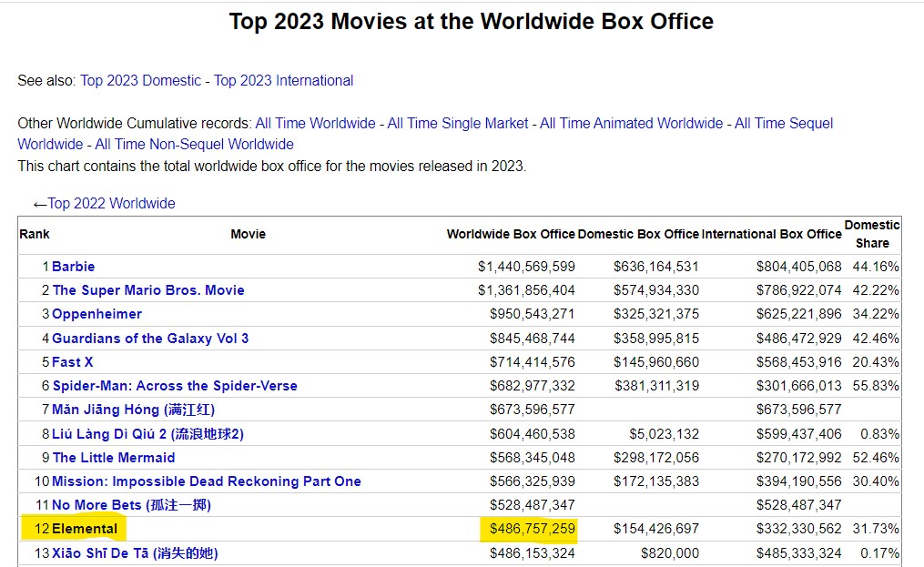Open the Barbie movie page
Screen dimensions: 924x567
pyautogui.click(x=73, y=267)
